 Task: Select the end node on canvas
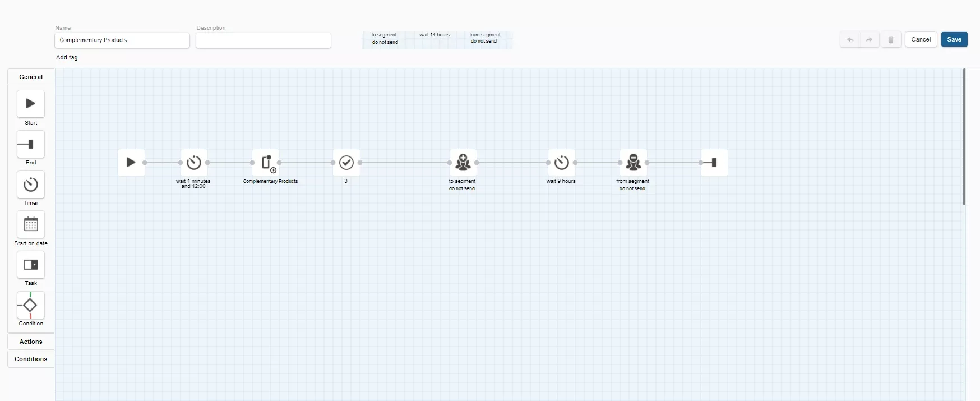[714, 163]
